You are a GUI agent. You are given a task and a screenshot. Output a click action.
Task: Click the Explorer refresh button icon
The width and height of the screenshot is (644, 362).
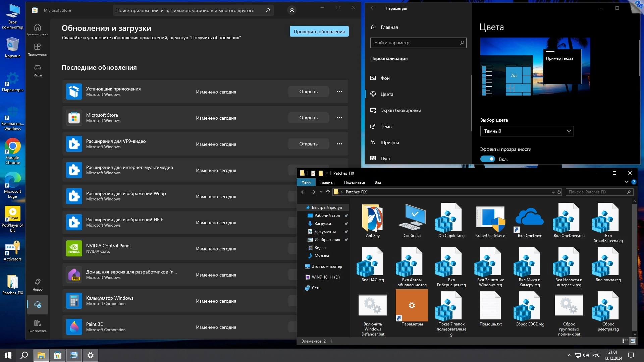click(x=559, y=192)
